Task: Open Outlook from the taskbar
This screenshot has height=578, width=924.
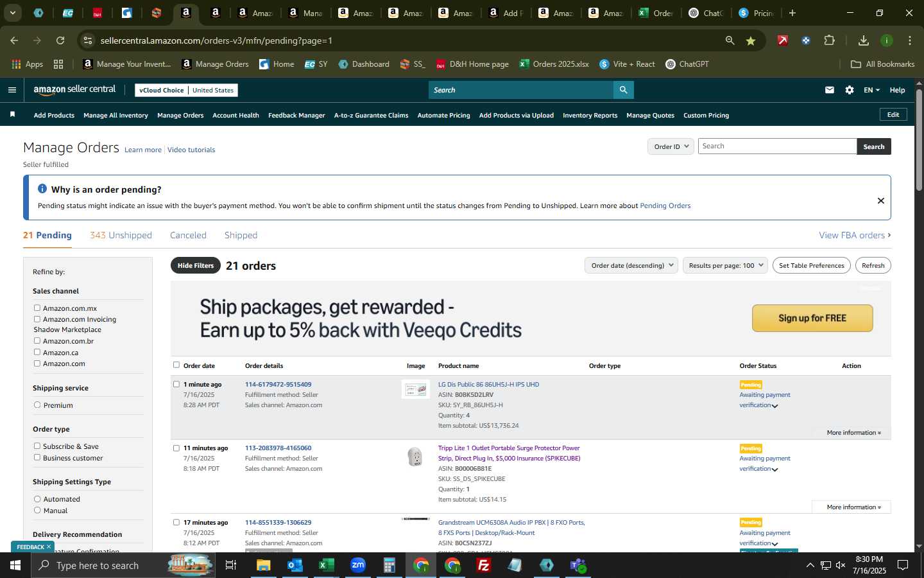Action: tap(295, 565)
